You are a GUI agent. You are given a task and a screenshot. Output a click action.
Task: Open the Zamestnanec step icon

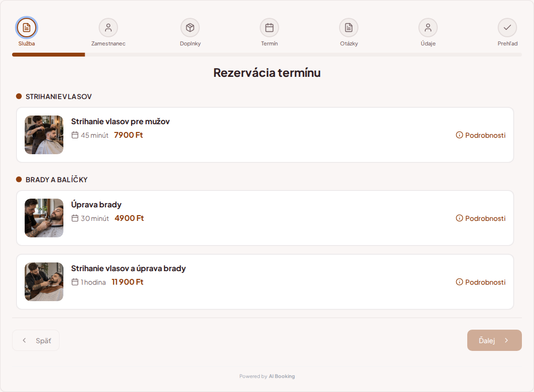[x=108, y=28]
